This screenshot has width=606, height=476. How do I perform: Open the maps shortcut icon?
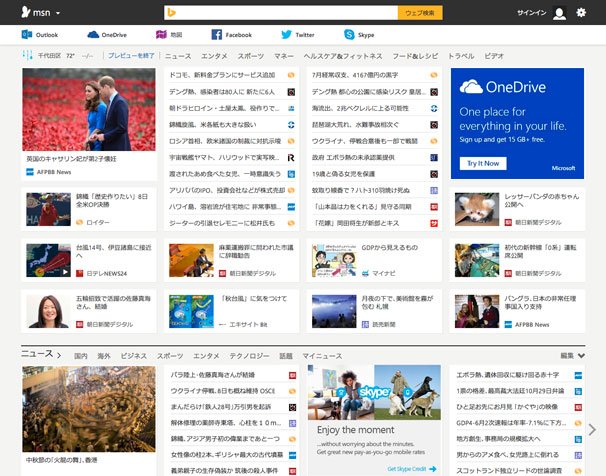(x=161, y=34)
